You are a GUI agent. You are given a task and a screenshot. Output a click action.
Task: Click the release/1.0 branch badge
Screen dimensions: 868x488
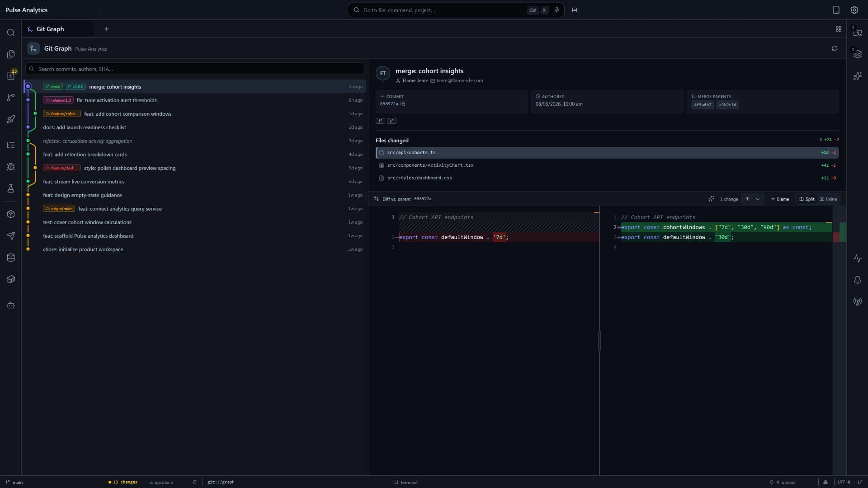pyautogui.click(x=58, y=100)
